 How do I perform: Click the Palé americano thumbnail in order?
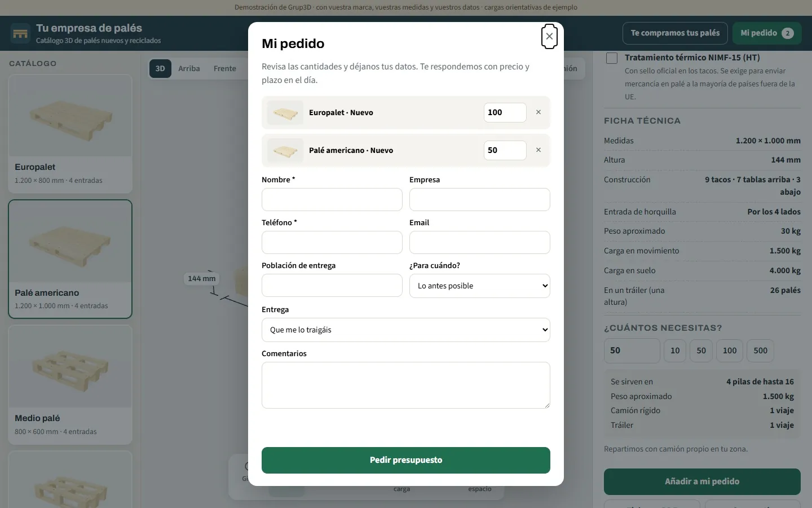[285, 150]
